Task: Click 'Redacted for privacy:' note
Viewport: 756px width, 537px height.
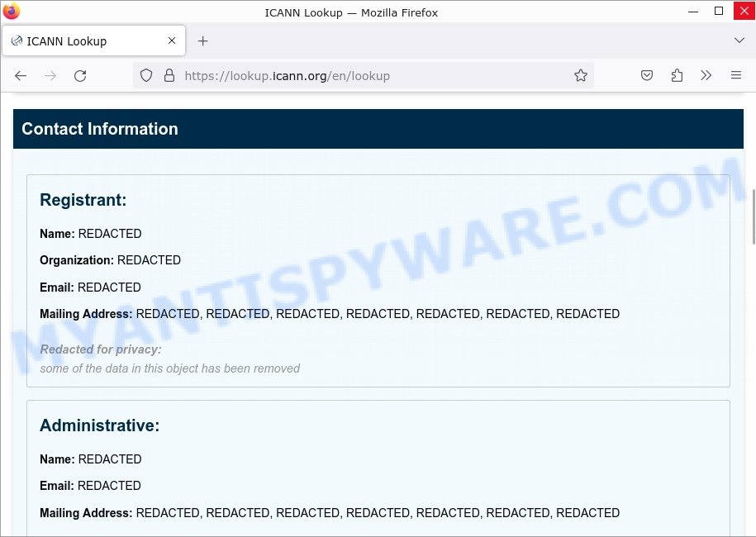Action: click(x=101, y=349)
